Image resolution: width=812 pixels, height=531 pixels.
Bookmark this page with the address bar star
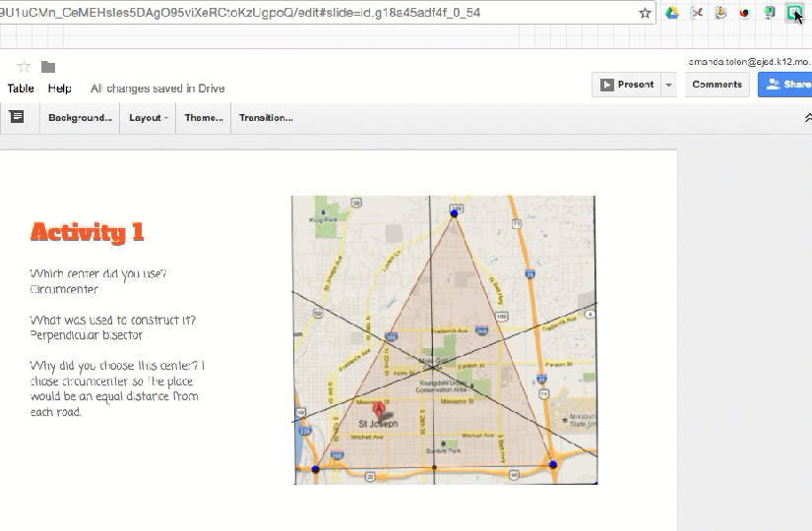[645, 13]
